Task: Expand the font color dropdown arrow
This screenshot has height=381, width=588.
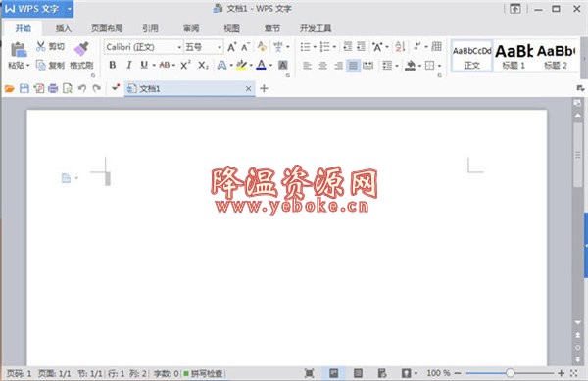Action: point(270,66)
